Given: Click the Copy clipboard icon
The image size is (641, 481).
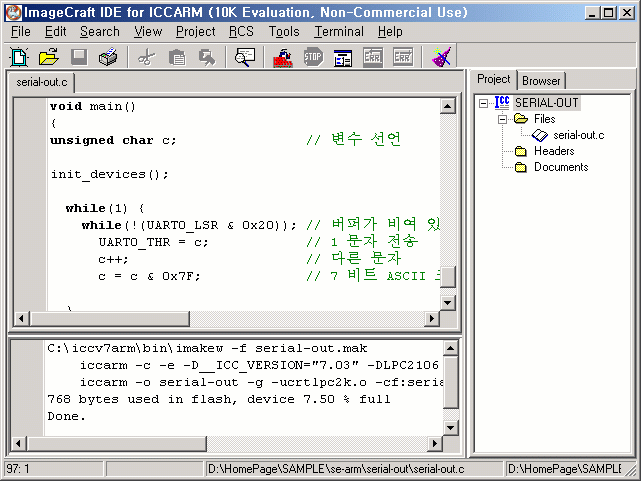Looking at the screenshot, I should [177, 57].
